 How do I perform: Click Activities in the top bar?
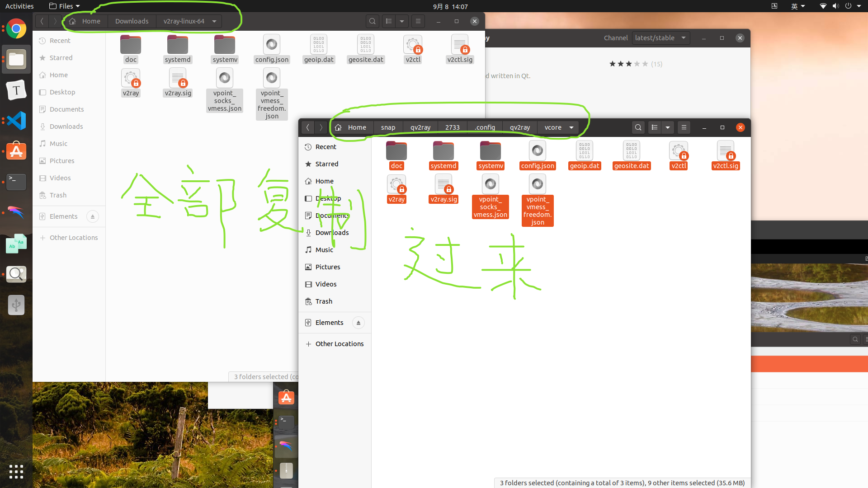point(19,6)
